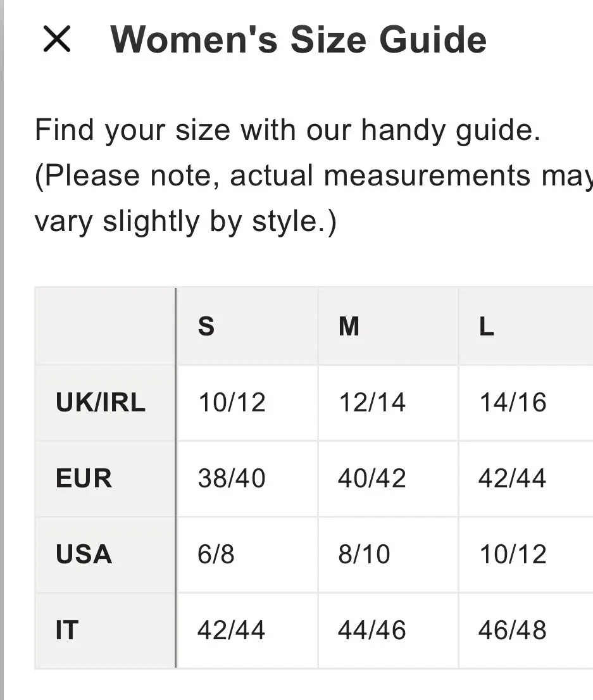Click the EUR row label
The height and width of the screenshot is (700, 593).
(84, 478)
